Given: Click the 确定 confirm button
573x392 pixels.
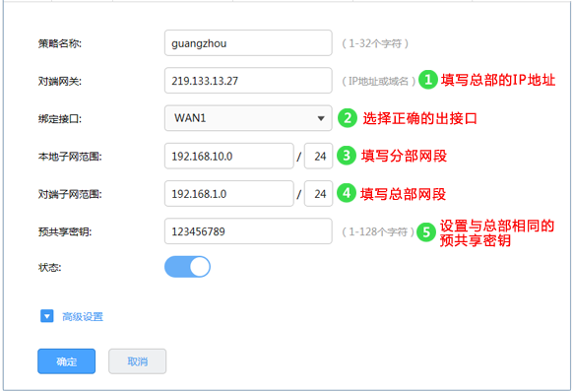Looking at the screenshot, I should tap(67, 361).
